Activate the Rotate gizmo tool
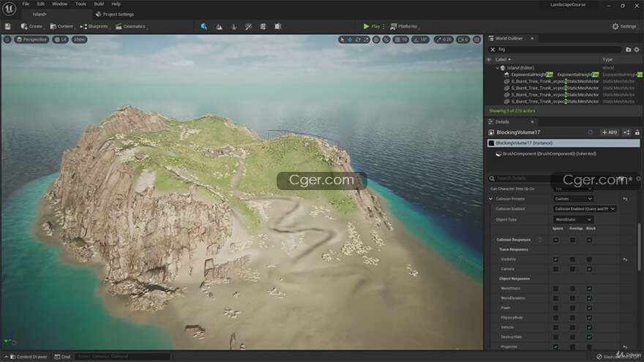The image size is (644, 362). [x=358, y=39]
